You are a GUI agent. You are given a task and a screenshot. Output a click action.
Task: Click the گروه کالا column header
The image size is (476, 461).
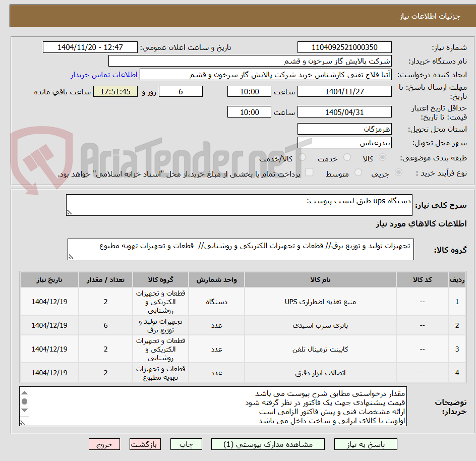[x=160, y=280]
